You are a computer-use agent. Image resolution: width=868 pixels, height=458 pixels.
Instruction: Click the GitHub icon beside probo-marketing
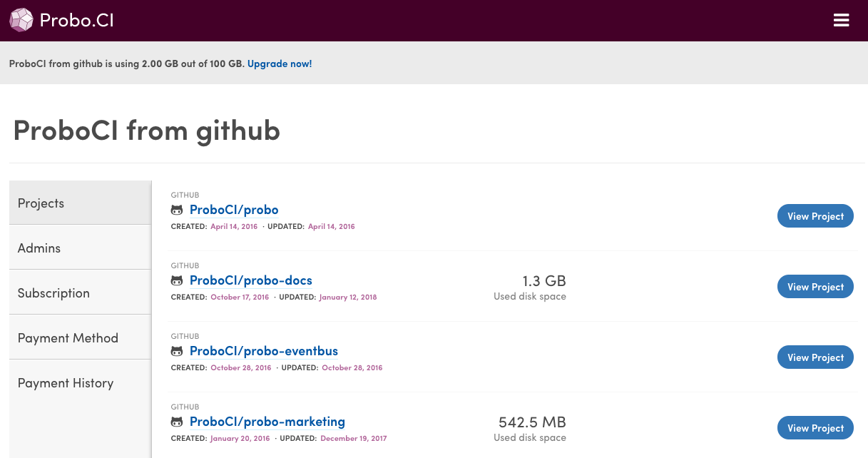177,422
